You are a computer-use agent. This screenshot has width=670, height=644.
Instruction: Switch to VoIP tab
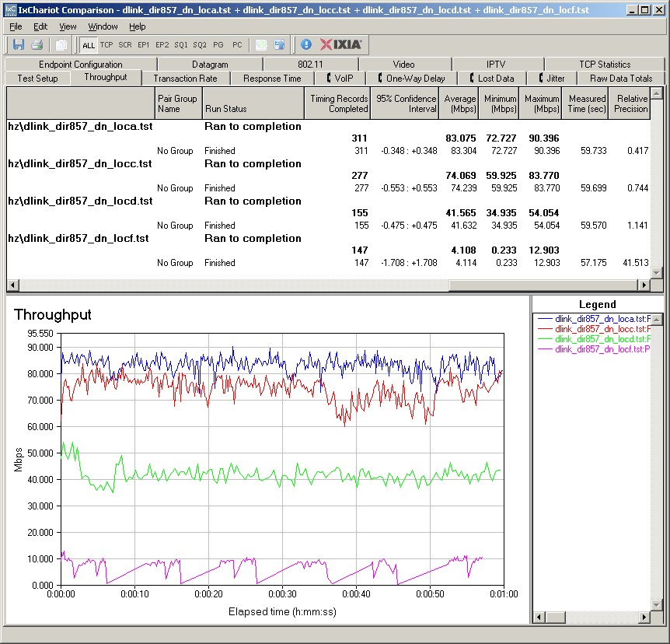[x=340, y=79]
